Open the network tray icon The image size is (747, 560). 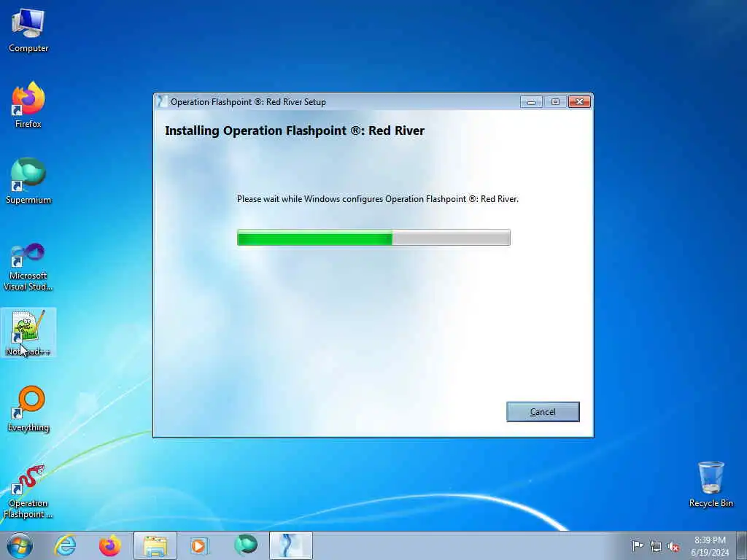click(656, 546)
